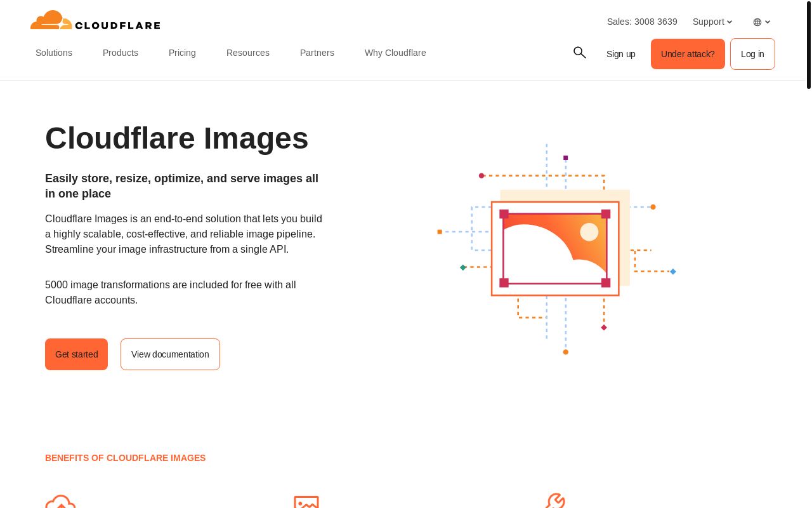Open the Why Cloudflare menu
Image resolution: width=812 pixels, height=508 pixels.
(x=395, y=53)
